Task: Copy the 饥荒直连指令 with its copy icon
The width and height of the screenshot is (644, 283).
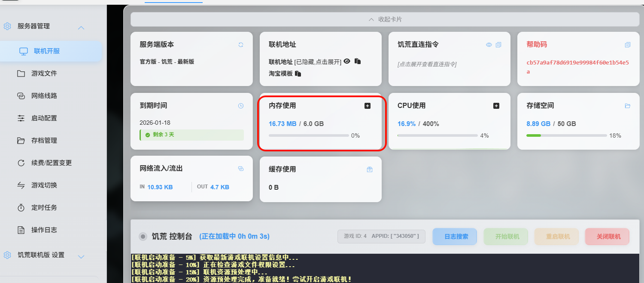Action: coord(498,45)
